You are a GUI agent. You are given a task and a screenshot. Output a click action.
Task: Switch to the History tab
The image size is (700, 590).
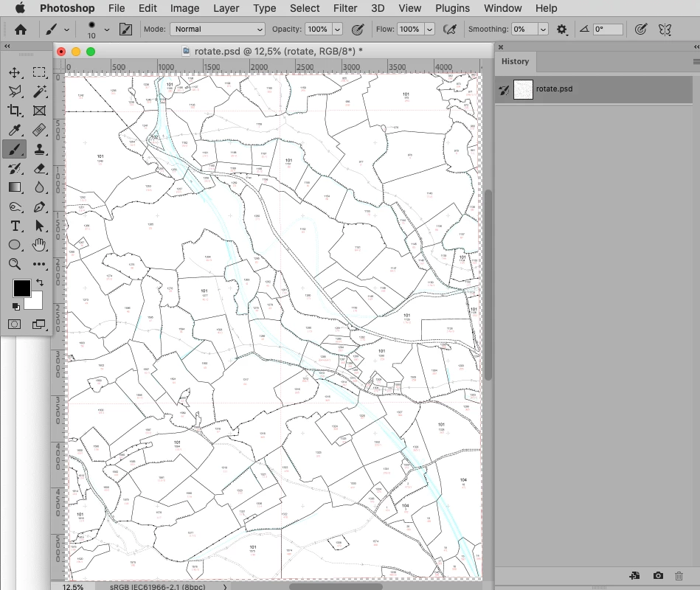click(x=515, y=62)
